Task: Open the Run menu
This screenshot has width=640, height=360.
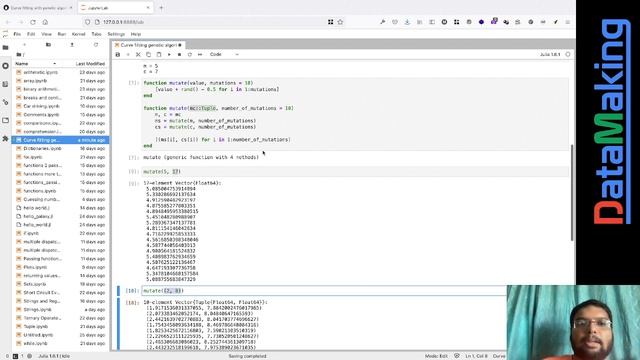Action: (x=62, y=34)
